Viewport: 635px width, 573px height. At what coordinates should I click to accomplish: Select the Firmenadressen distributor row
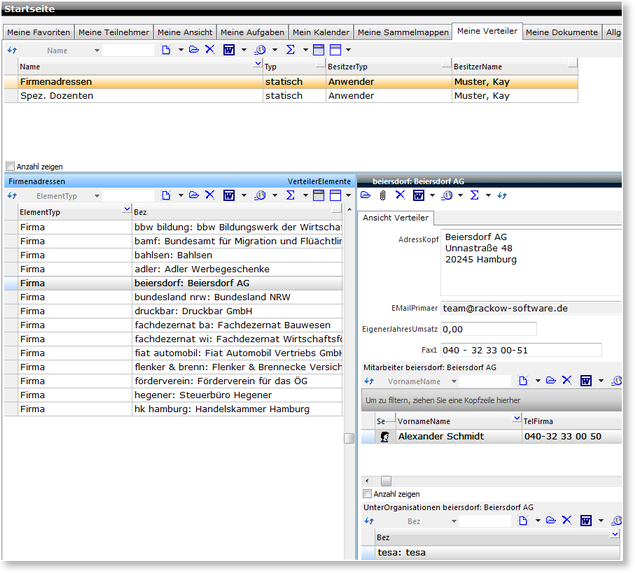[x=291, y=82]
